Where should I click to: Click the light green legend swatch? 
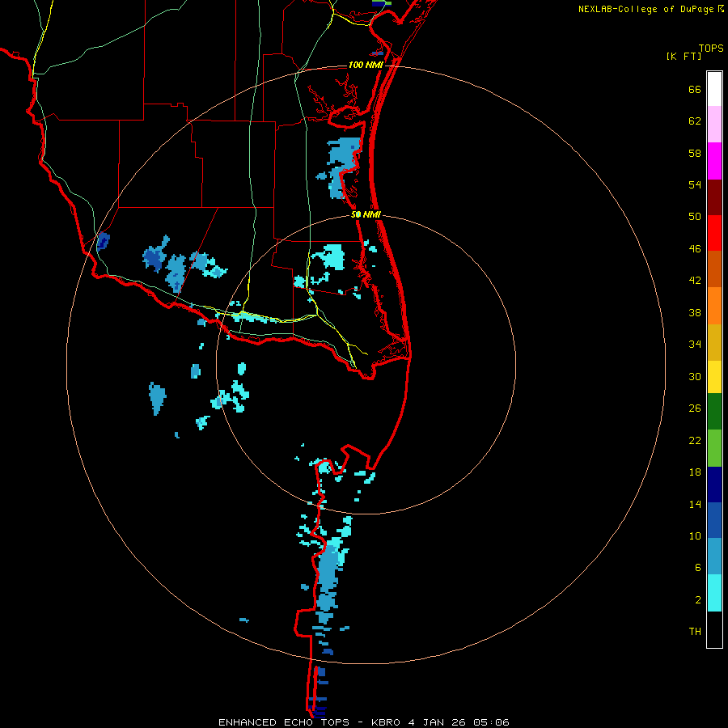pos(714,448)
